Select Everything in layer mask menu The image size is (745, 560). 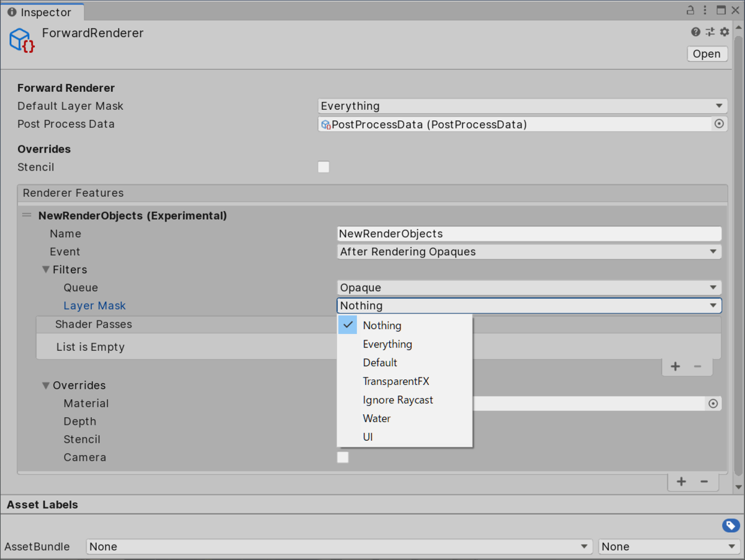pos(405,344)
